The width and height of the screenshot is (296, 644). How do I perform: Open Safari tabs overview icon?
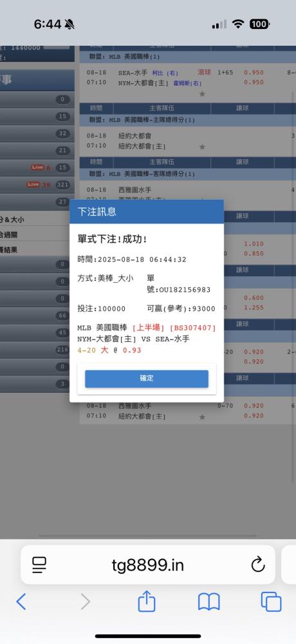(x=272, y=601)
